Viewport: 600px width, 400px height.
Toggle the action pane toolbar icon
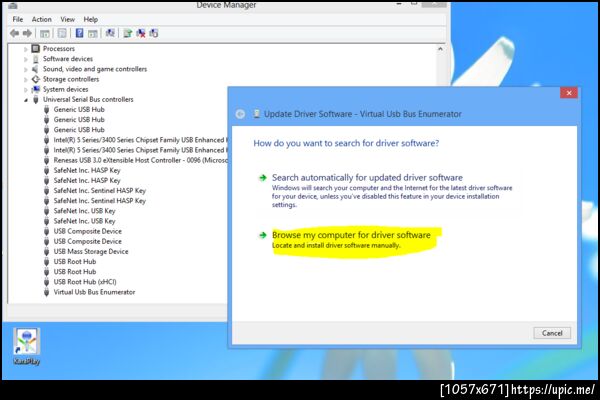pyautogui.click(x=93, y=34)
